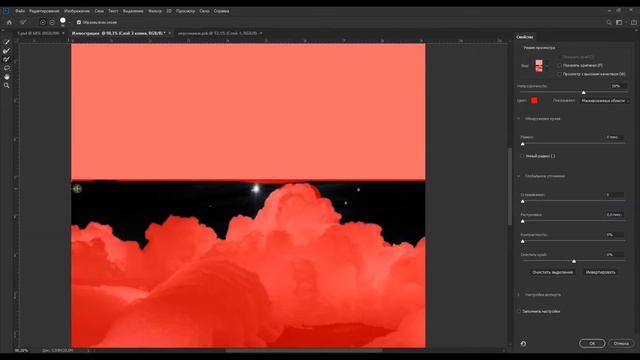Click the opacity percent value field
Viewport: 640px width, 360px height.
tap(618, 86)
